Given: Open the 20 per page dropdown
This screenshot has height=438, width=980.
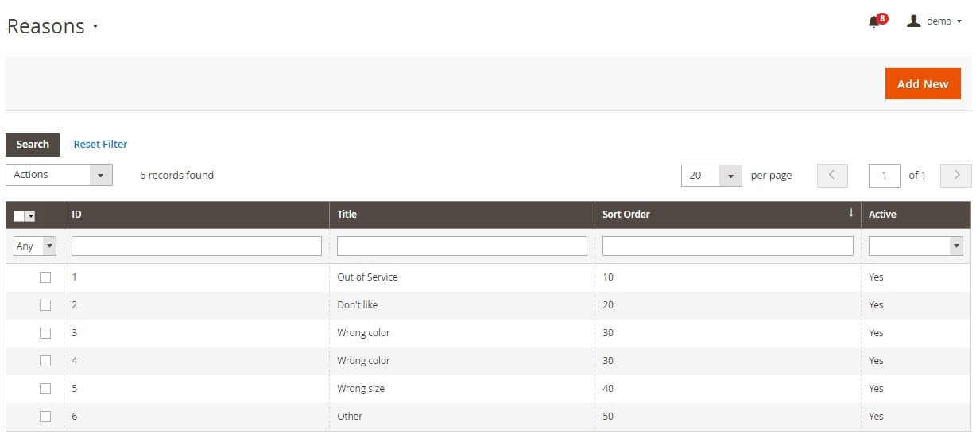Looking at the screenshot, I should click(711, 176).
